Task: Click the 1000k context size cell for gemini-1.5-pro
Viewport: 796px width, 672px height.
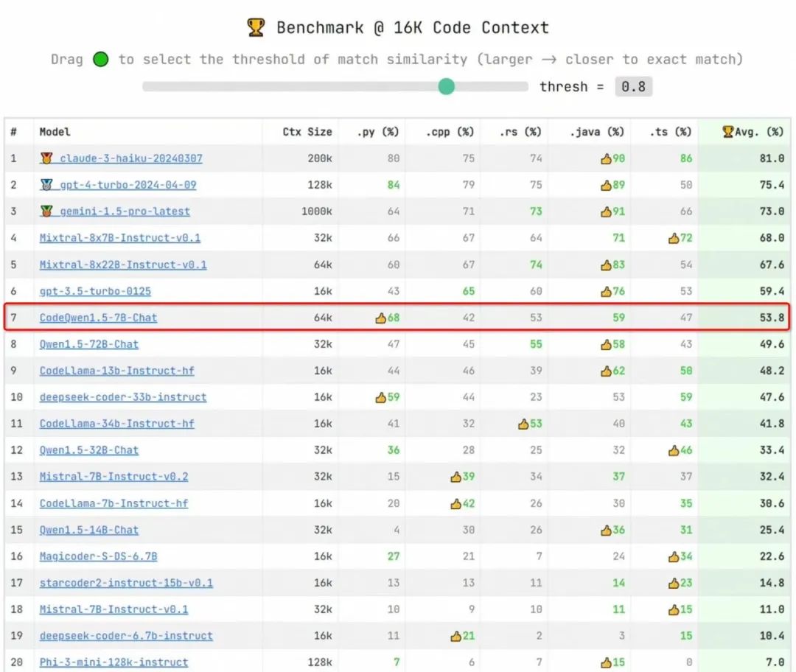Action: [317, 211]
